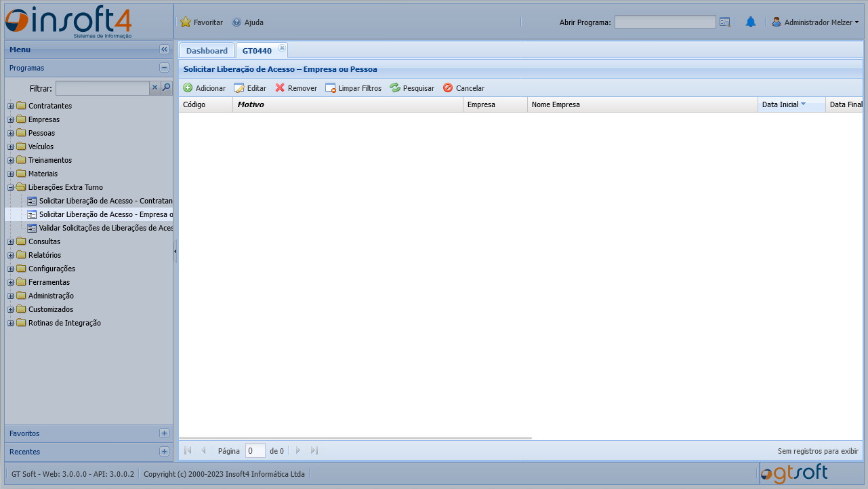
Task: Click the Página number input
Action: pyautogui.click(x=255, y=450)
